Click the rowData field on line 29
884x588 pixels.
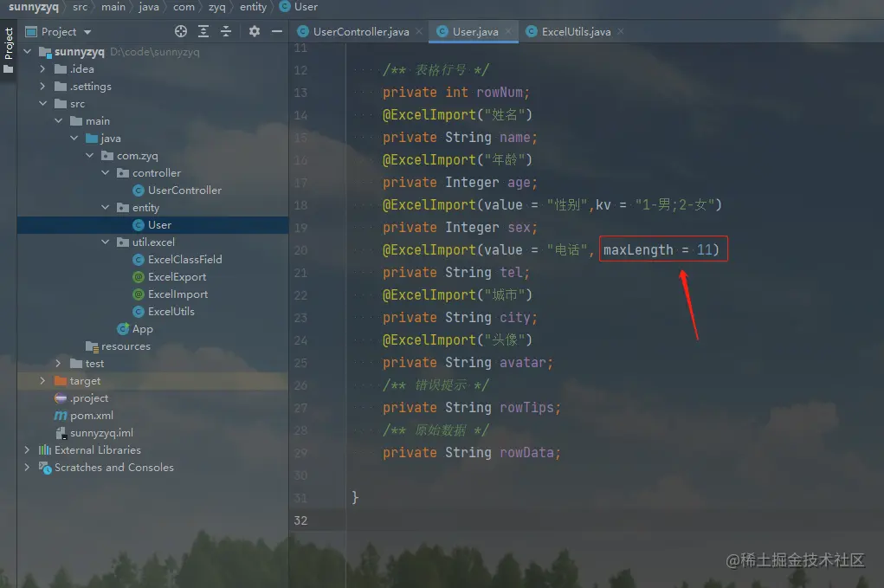tap(526, 453)
